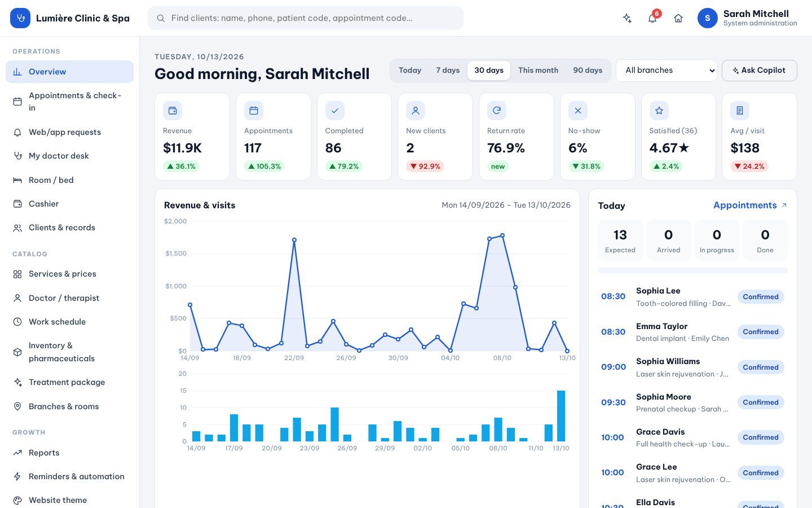Click the Confirmed badge for Sophia Williams
Viewport: 812px width, 508px height.
tap(761, 367)
